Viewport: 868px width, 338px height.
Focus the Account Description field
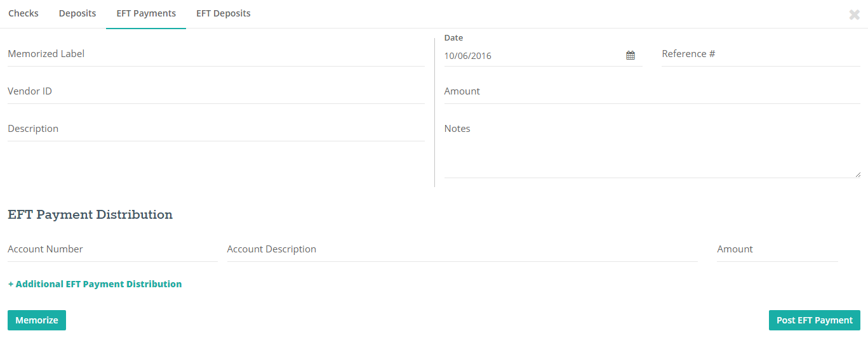coord(462,250)
